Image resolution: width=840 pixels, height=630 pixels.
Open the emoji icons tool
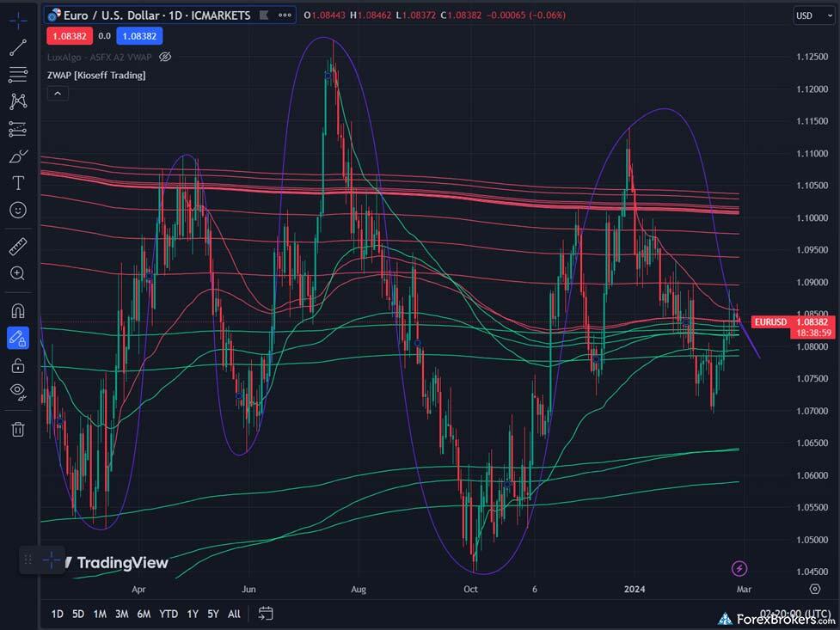pos(17,210)
